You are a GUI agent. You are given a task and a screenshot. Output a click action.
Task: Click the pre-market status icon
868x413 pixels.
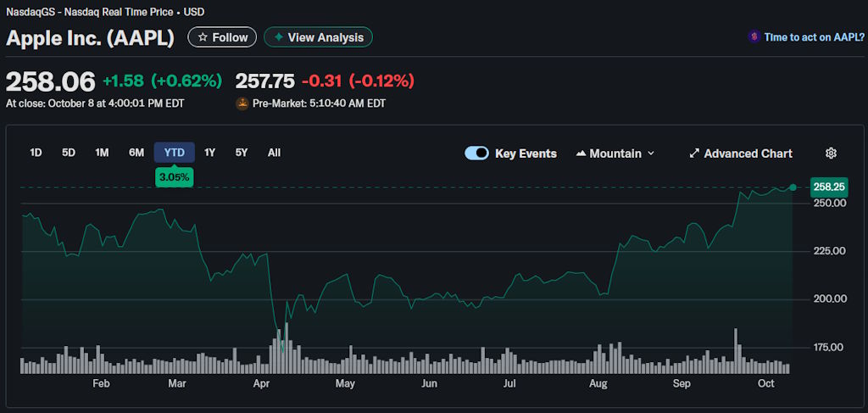click(242, 103)
